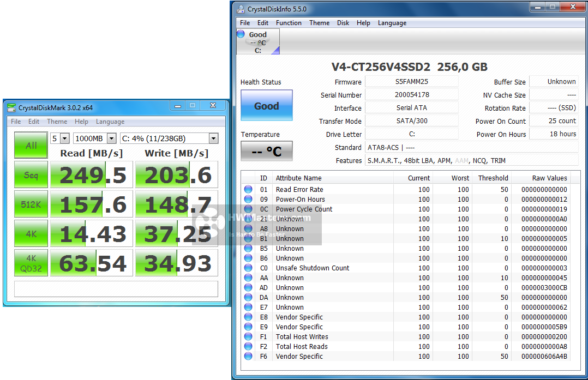Viewport: 588px width, 380px height.
Task: Click the Seq write result 203.6
Action: (x=177, y=174)
